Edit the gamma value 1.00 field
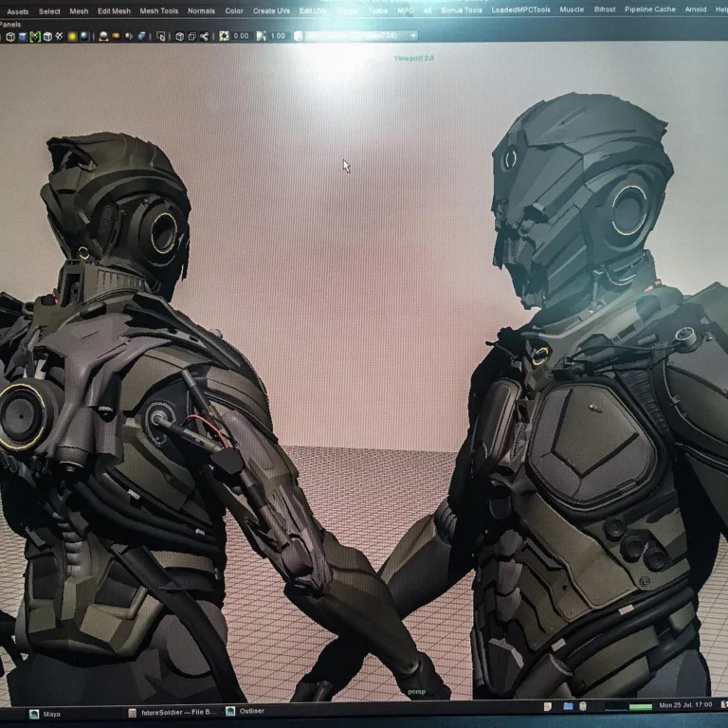 (x=278, y=36)
